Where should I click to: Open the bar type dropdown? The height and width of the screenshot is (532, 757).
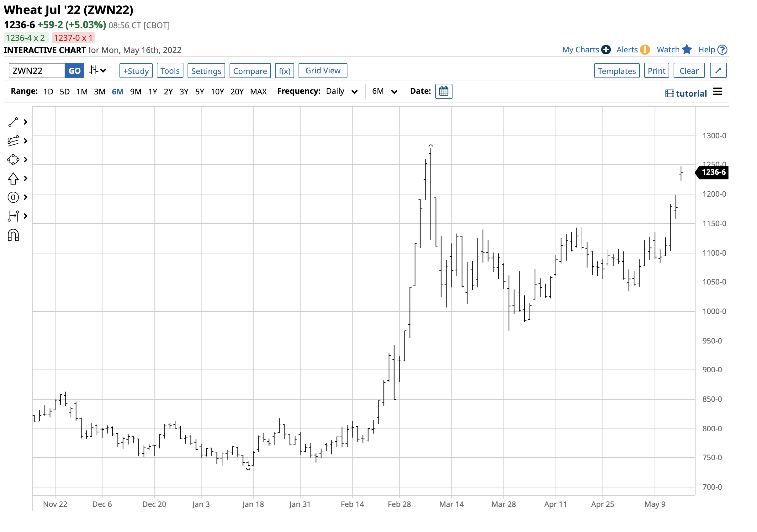click(98, 71)
